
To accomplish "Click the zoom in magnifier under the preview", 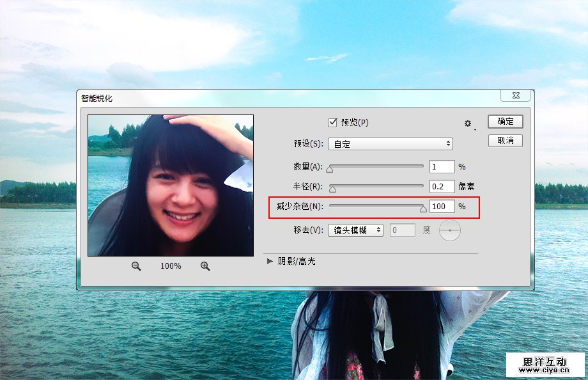I will point(205,266).
